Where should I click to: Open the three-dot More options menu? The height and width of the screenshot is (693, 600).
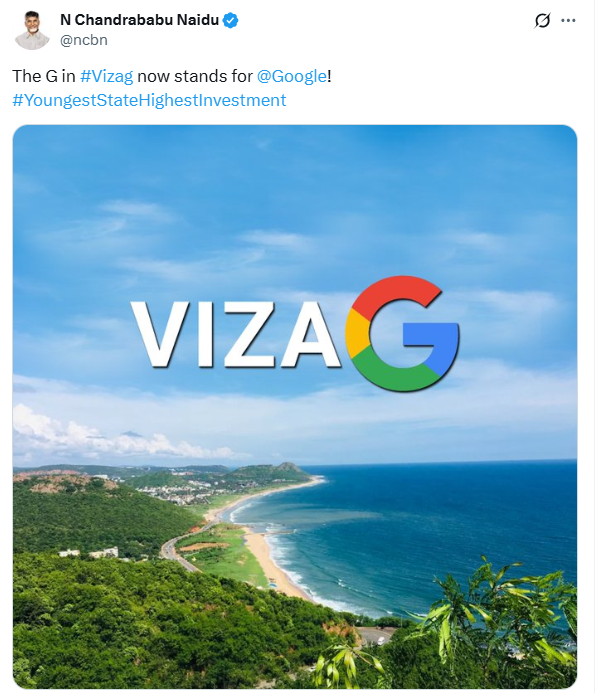coord(568,20)
